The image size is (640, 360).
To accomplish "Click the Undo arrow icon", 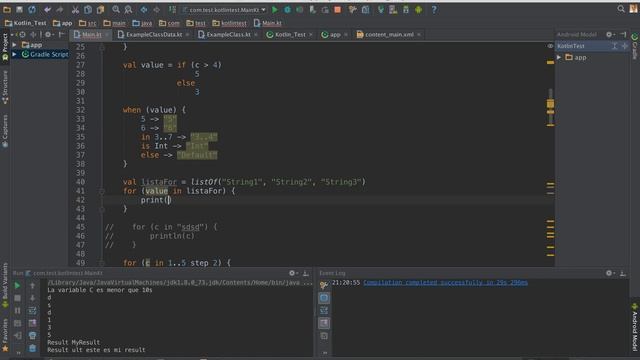I will (47, 9).
